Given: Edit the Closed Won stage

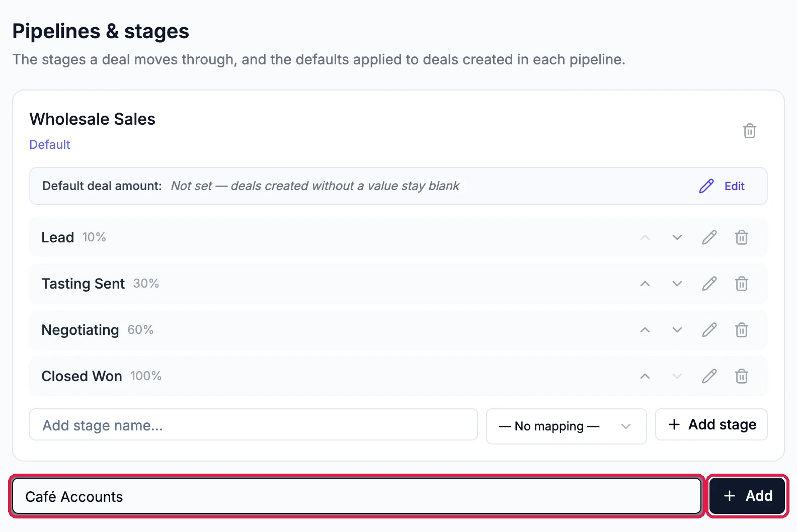Looking at the screenshot, I should 709,376.
